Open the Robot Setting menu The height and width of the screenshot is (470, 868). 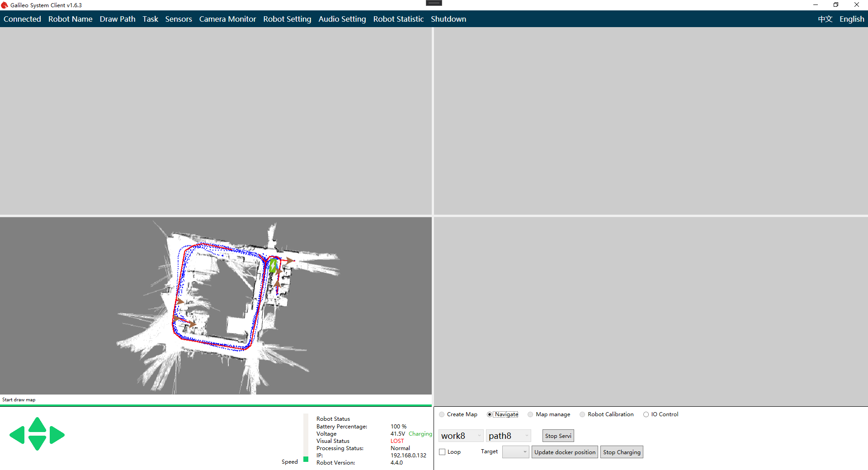(287, 19)
